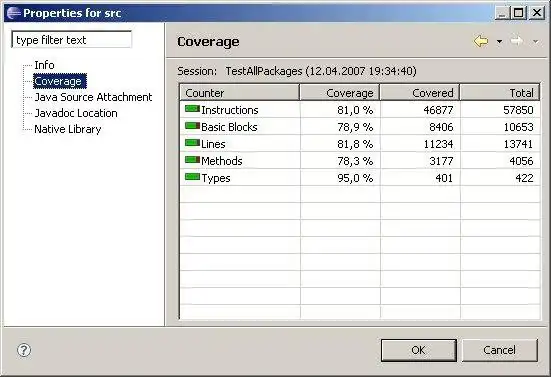Click the Cancel button
The height and width of the screenshot is (377, 551).
point(499,350)
